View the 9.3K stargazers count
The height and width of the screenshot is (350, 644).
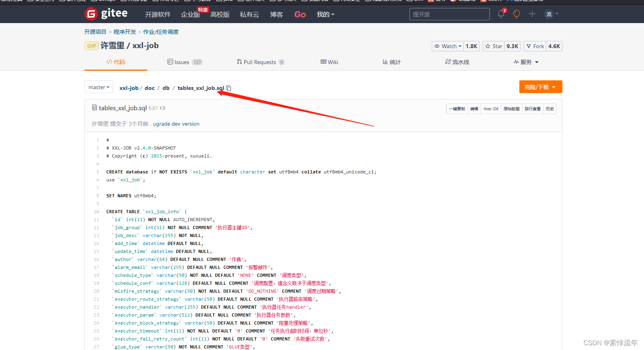pos(512,46)
